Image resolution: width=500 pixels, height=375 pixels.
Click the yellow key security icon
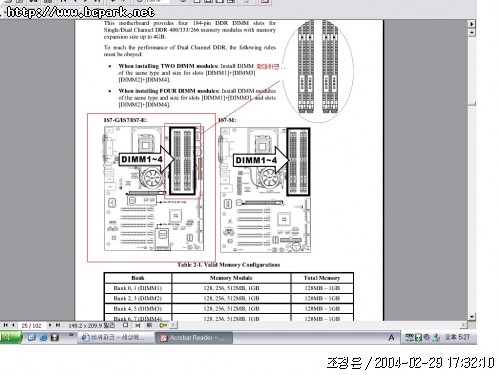click(x=163, y=325)
